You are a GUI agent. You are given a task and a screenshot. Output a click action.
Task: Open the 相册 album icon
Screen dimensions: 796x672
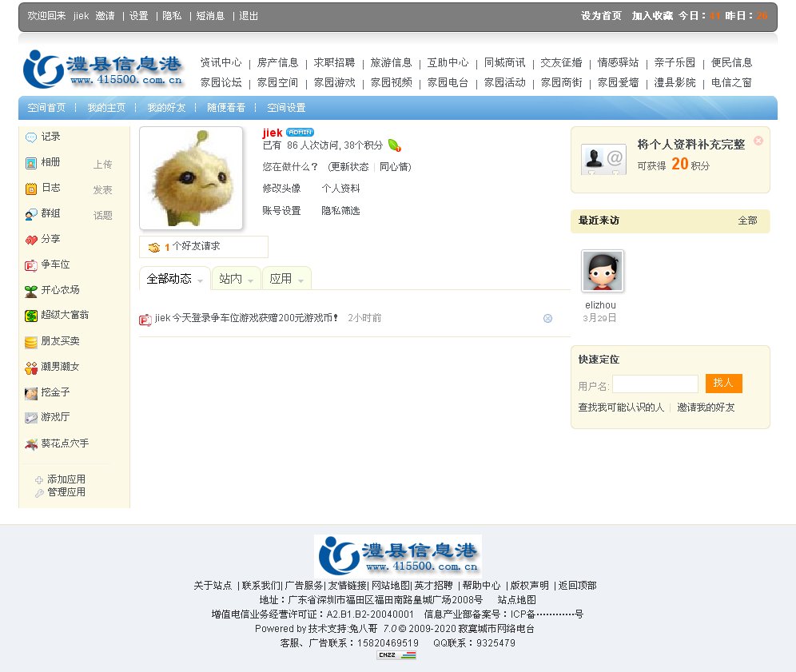click(x=31, y=163)
